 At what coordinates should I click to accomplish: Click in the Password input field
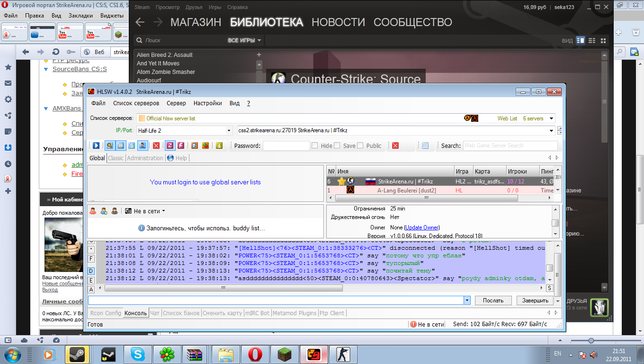286,146
